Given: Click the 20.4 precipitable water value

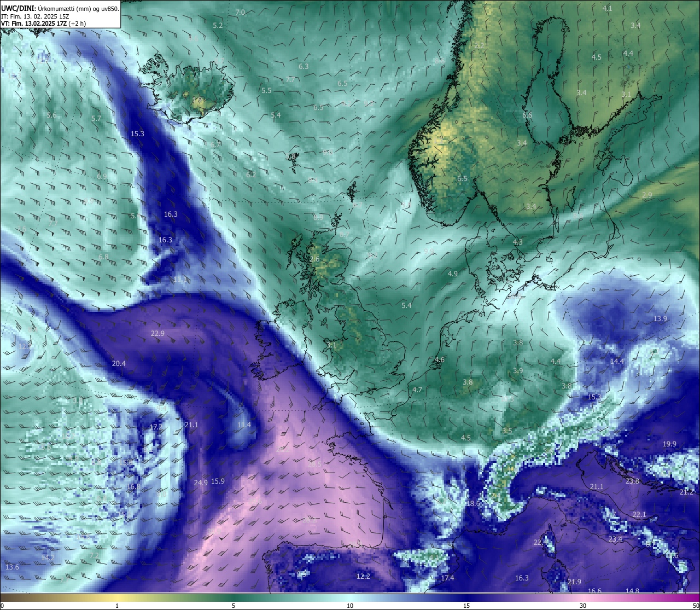Looking at the screenshot, I should (x=119, y=363).
